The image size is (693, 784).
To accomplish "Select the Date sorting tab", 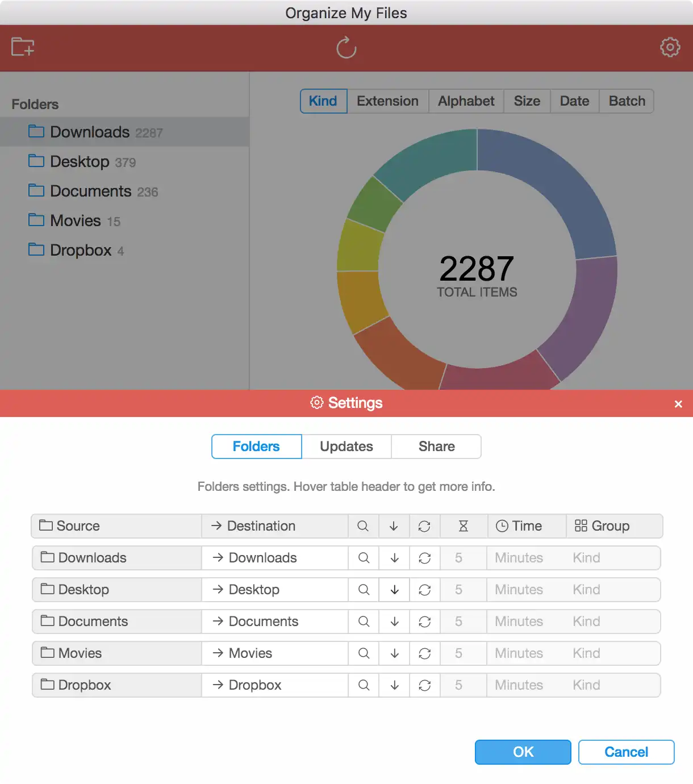I will click(575, 101).
